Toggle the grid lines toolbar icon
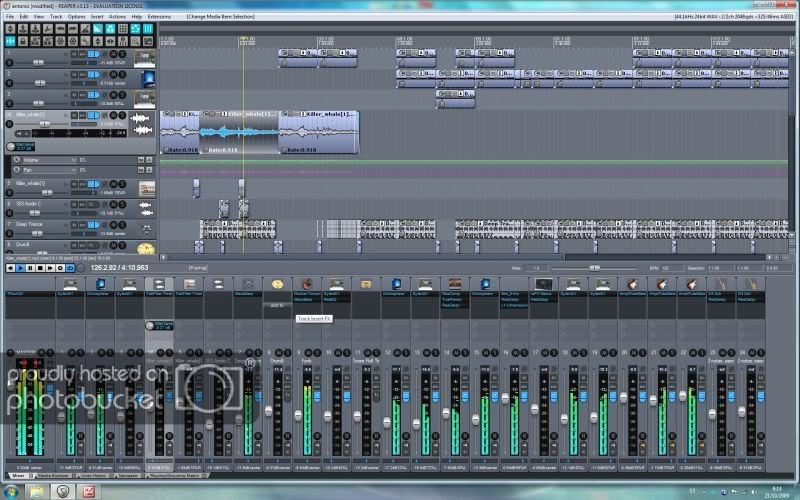The image size is (800, 500). [x=123, y=29]
